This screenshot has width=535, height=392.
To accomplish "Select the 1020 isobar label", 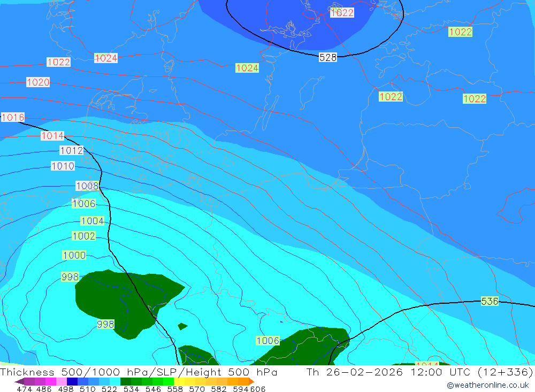I will (38, 82).
